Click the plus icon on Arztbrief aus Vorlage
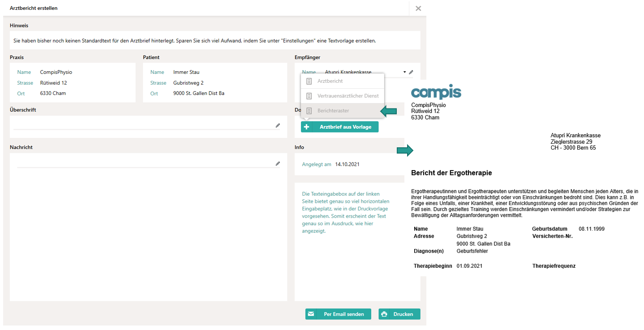 click(x=307, y=127)
